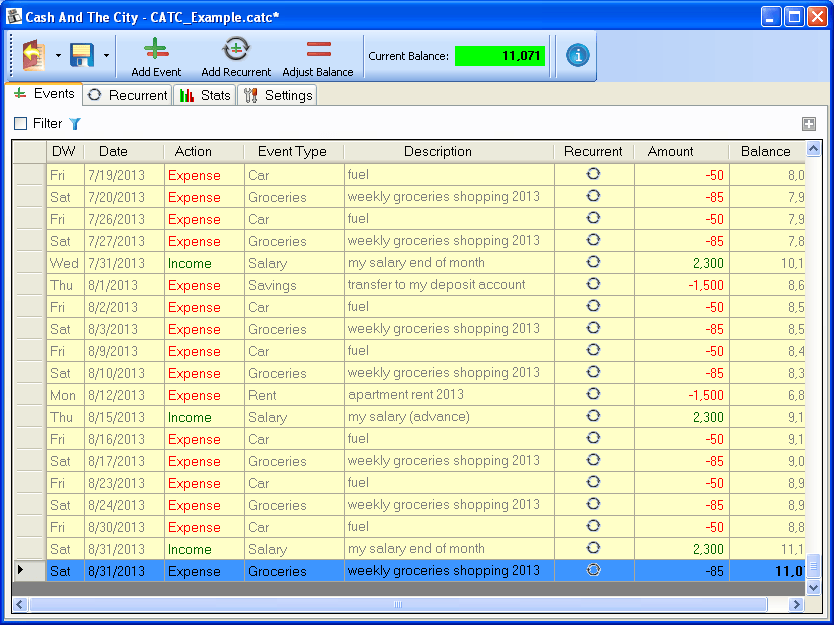This screenshot has width=834, height=625.
Task: Click recurrent icon in 7/31/2013 Salary row
Action: (593, 262)
